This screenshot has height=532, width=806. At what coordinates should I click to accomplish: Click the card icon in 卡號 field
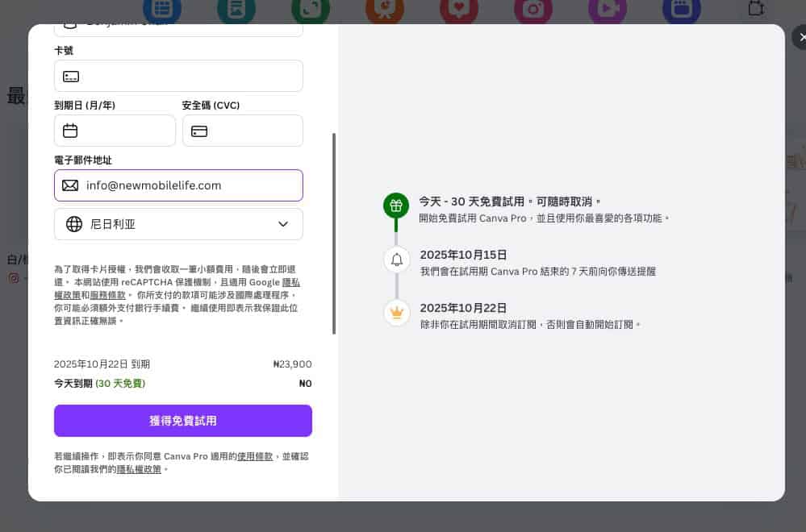tap(71, 77)
